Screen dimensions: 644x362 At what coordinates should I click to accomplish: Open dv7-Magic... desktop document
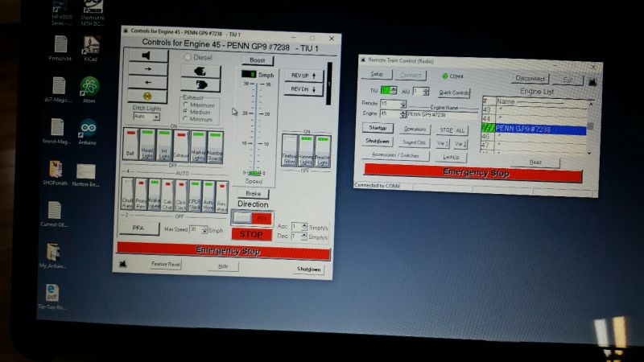pos(58,89)
